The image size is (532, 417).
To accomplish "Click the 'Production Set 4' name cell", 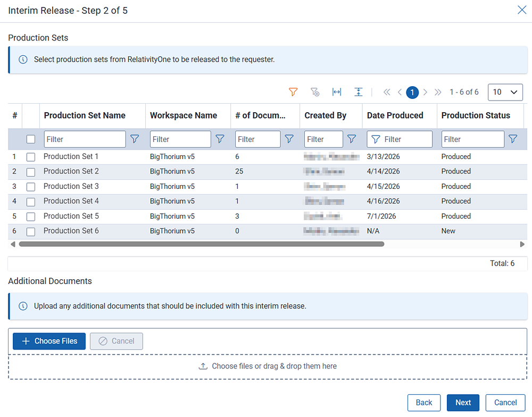I will [x=71, y=201].
